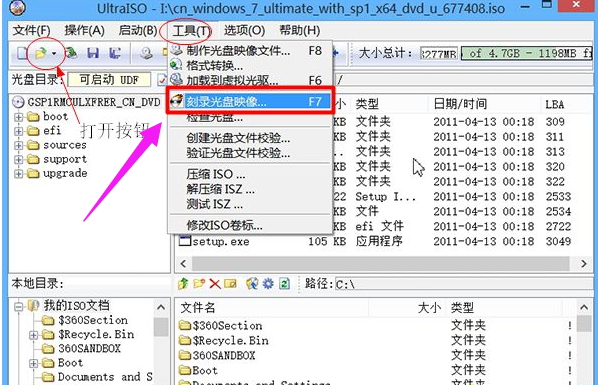598x385 pixels.
Task: Sort by the LBA column header
Action: 566,104
